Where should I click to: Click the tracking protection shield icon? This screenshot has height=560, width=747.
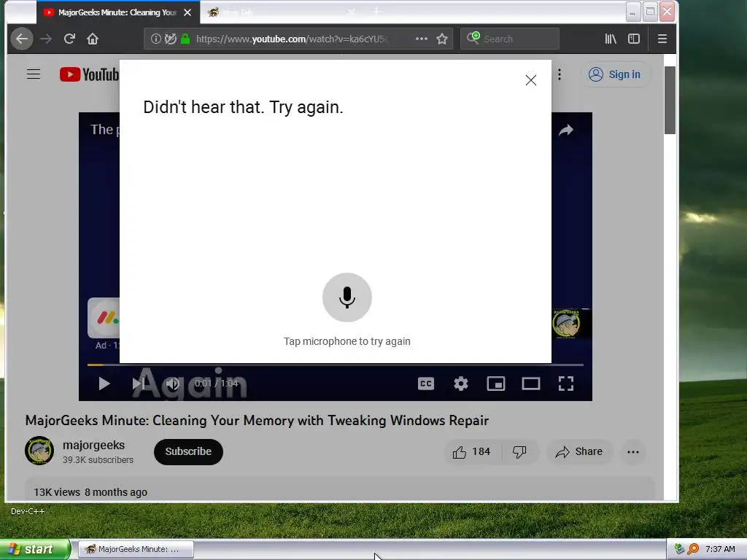pos(171,39)
